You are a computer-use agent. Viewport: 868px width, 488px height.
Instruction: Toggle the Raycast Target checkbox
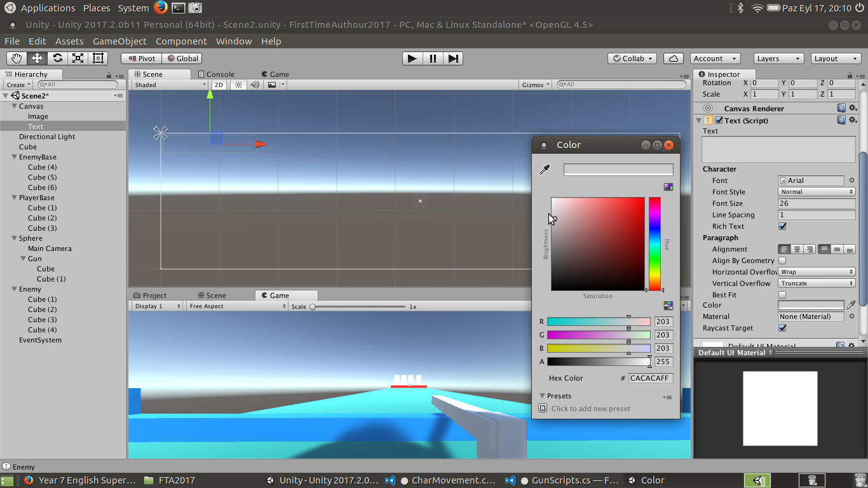[782, 328]
